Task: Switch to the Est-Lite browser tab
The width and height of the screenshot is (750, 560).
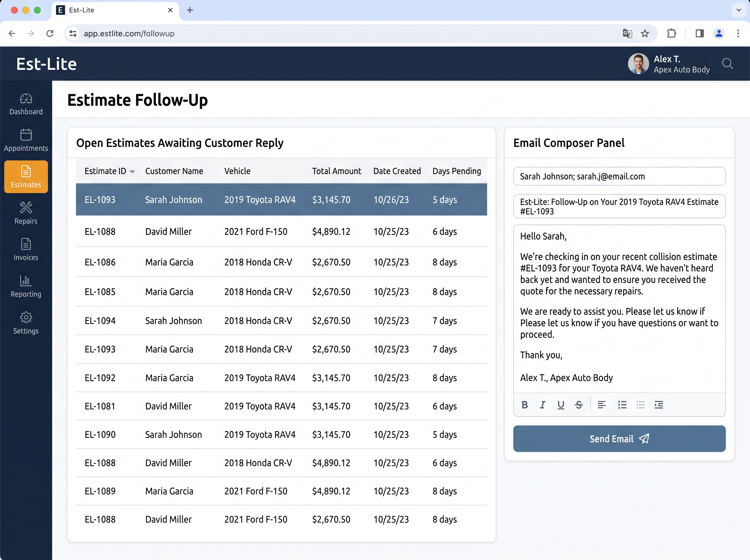Action: [115, 10]
